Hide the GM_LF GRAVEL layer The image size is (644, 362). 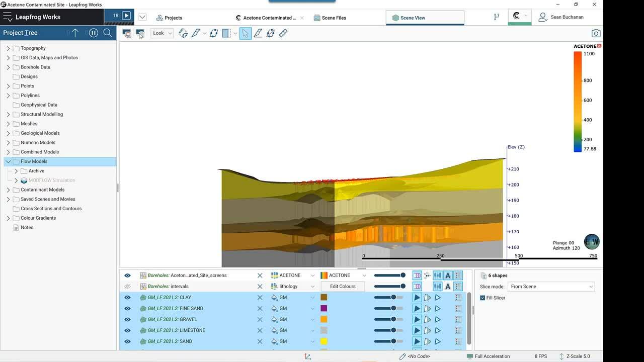[x=127, y=320]
